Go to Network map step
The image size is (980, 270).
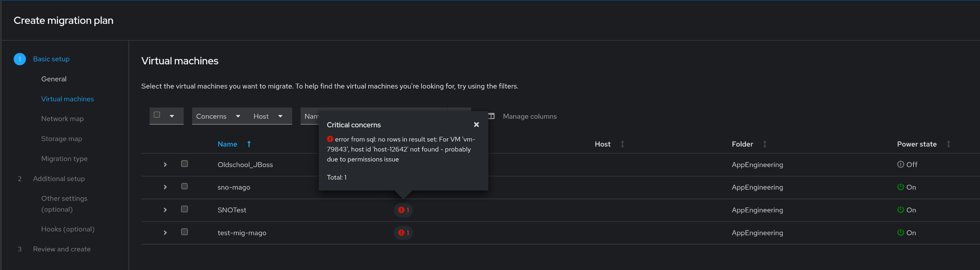point(62,119)
